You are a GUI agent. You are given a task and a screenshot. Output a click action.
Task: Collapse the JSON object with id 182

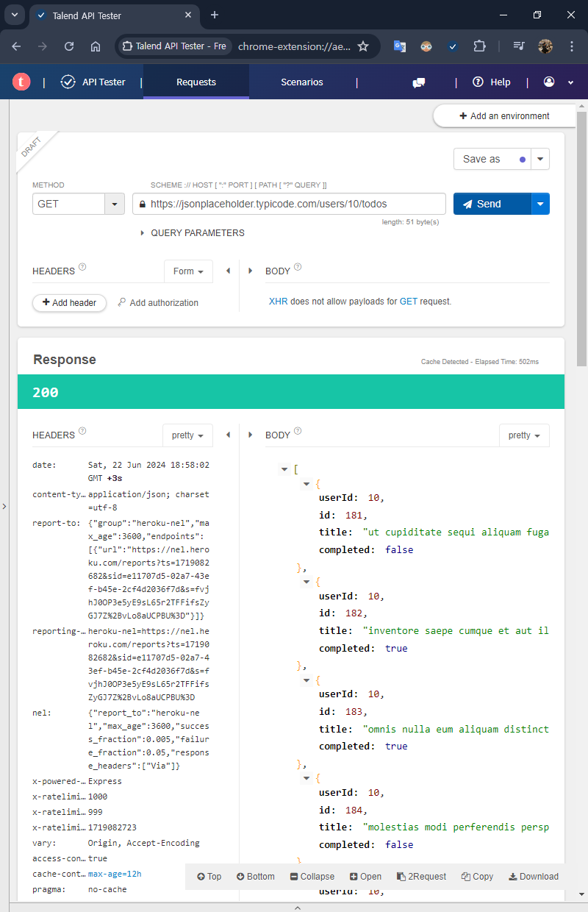(307, 582)
